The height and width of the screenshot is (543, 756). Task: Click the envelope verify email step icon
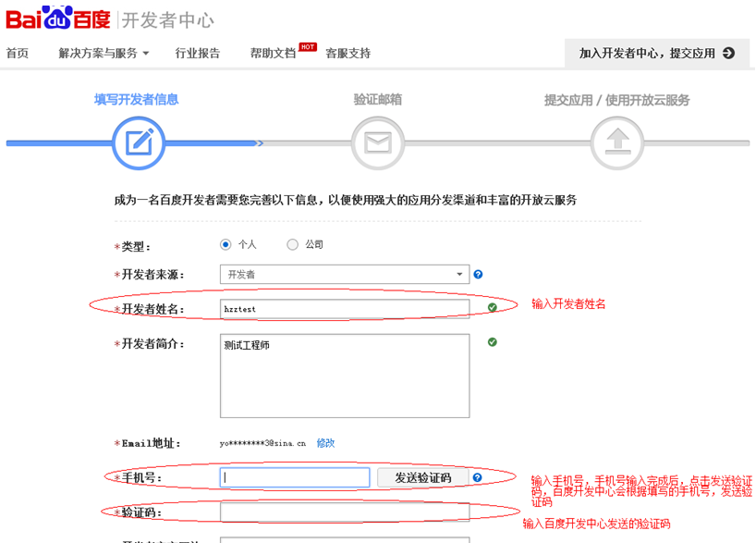(378, 143)
